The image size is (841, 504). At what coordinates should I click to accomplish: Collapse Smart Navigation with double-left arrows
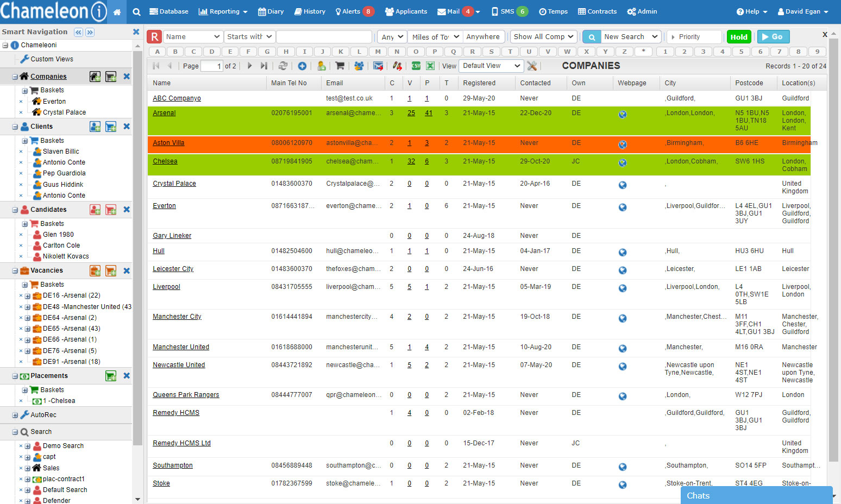79,32
